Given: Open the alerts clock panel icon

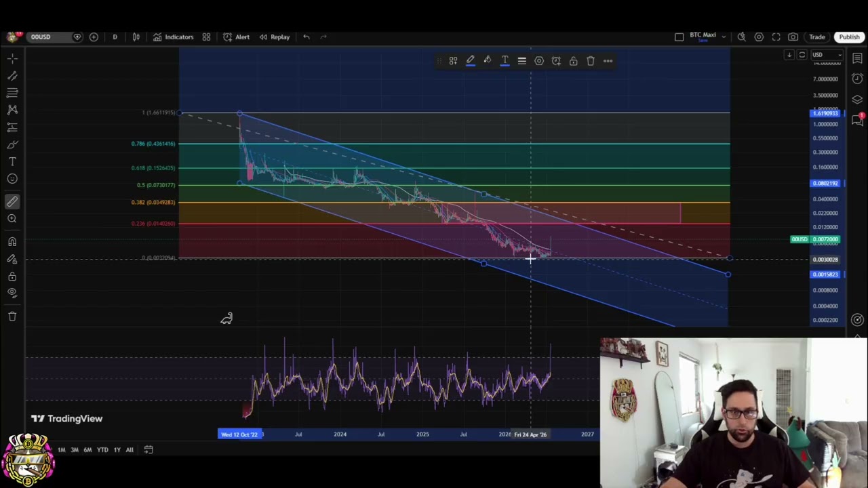Looking at the screenshot, I should point(857,79).
